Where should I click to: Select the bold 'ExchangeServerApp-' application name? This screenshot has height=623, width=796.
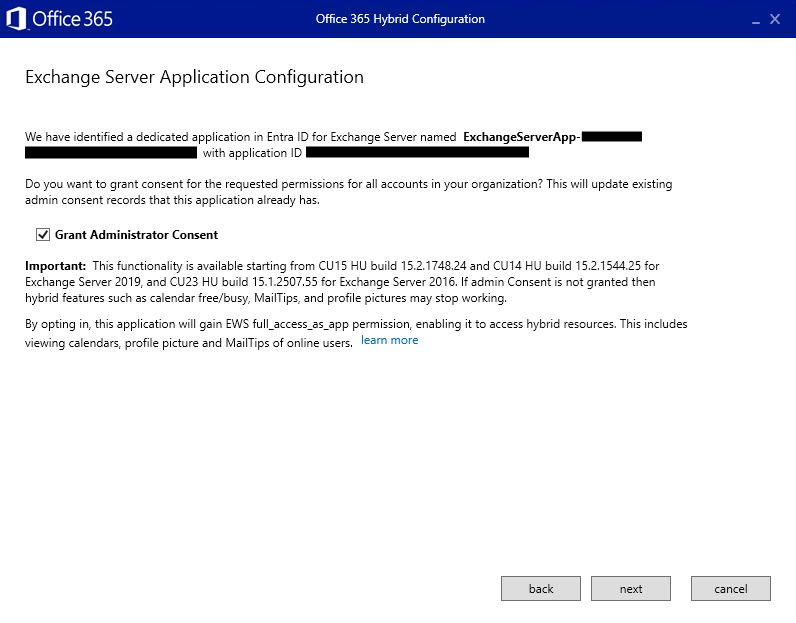[x=521, y=136]
